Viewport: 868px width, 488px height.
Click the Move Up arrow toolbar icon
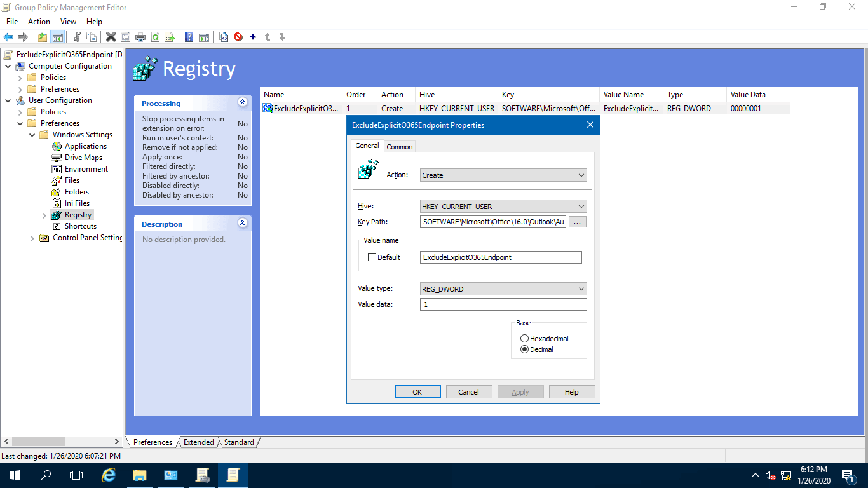(x=268, y=37)
